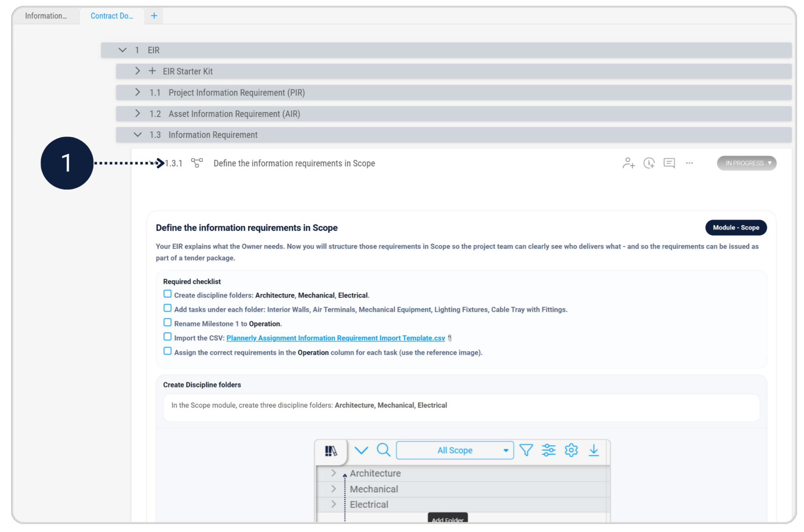Collapse the 1.3 Information Requirement section

click(x=138, y=135)
